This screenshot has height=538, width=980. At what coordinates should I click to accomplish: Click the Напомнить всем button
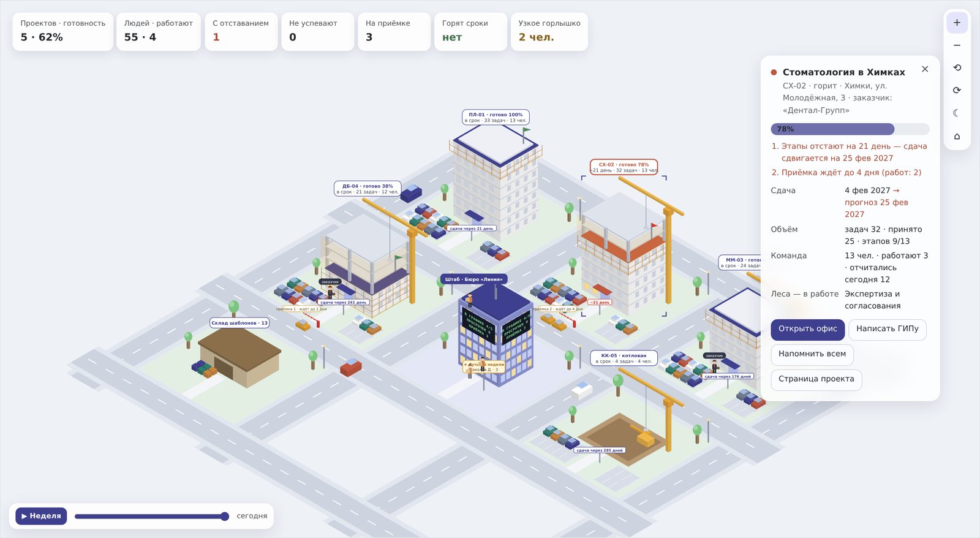tap(812, 354)
